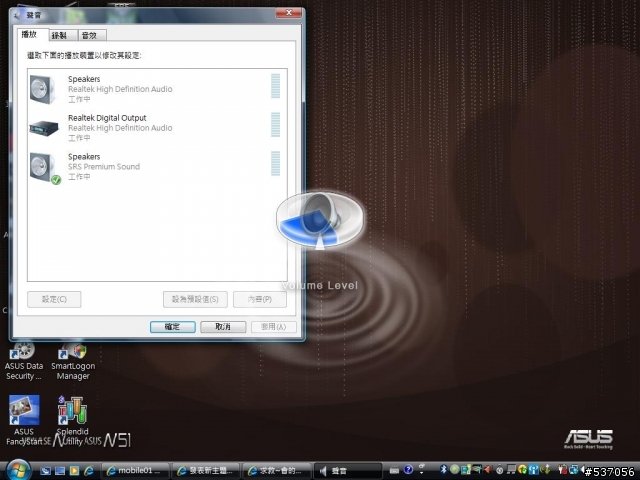640x480 pixels.
Task: Click the 設定(C) button
Action: point(54,299)
